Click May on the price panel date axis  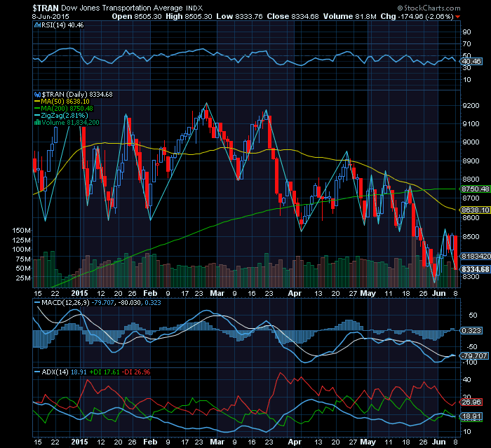[368, 293]
